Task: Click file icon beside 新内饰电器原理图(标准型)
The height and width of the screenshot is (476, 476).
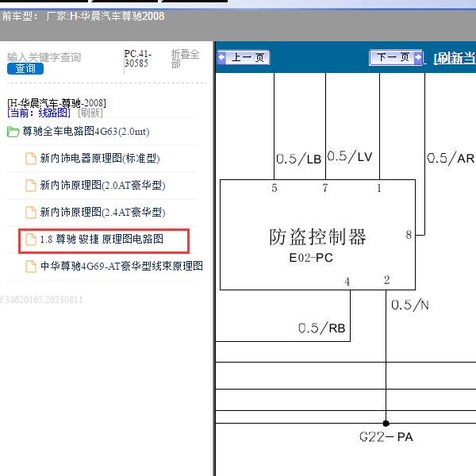Action: pos(31,159)
